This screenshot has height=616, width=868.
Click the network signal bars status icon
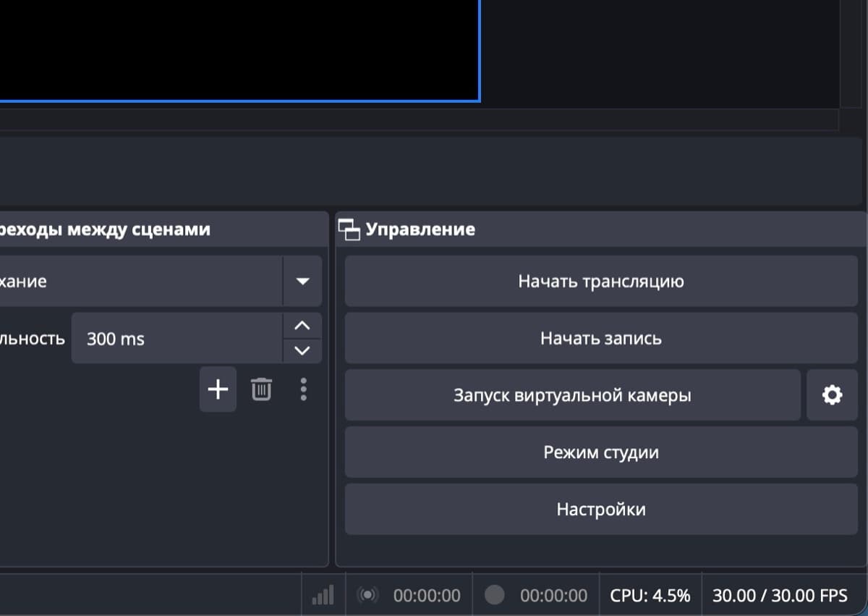pos(323,596)
